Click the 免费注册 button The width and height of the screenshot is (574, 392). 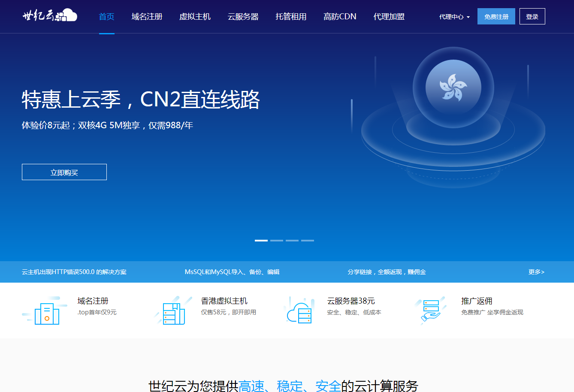[x=496, y=17]
